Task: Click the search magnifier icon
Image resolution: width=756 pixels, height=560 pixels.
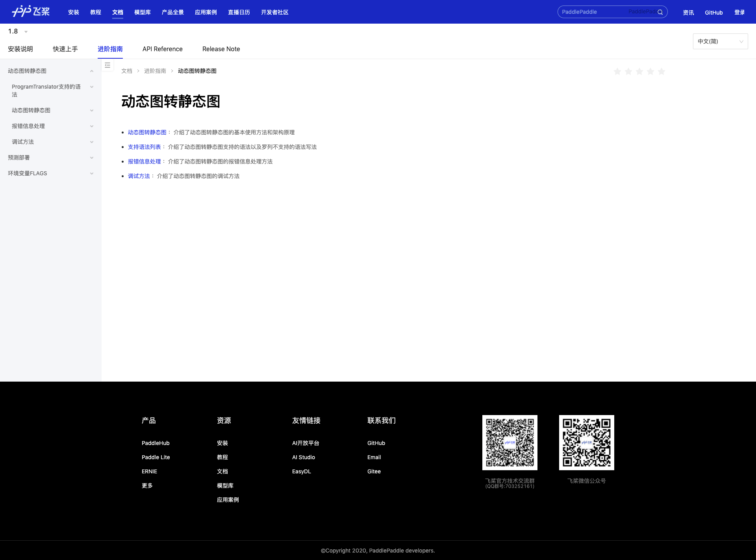Action: 660,12
